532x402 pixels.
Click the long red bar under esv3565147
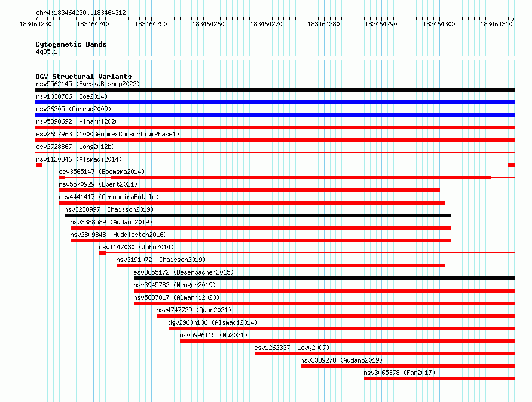click(301, 178)
